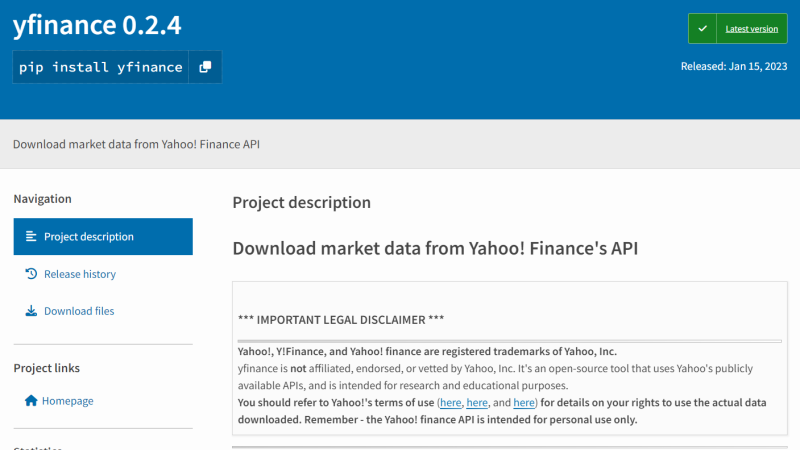The image size is (800, 450).
Task: Click the green checkmark icon by Latest version
Action: [703, 29]
